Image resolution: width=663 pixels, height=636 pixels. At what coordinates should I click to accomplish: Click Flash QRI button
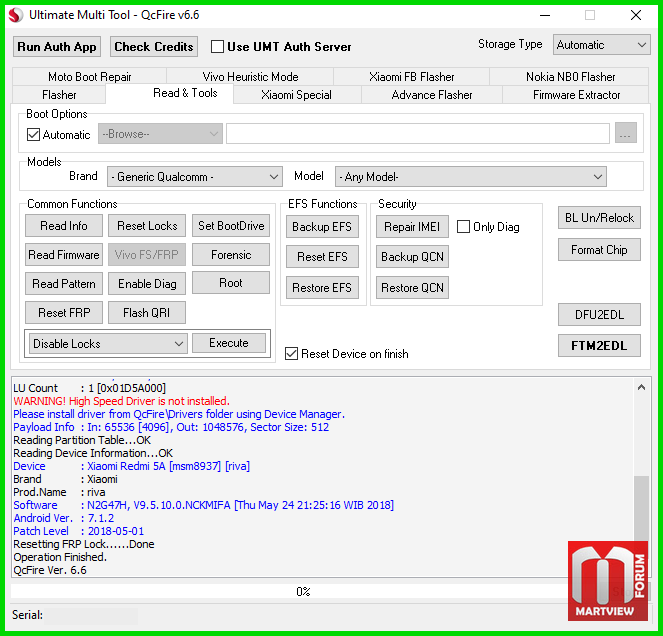[147, 313]
